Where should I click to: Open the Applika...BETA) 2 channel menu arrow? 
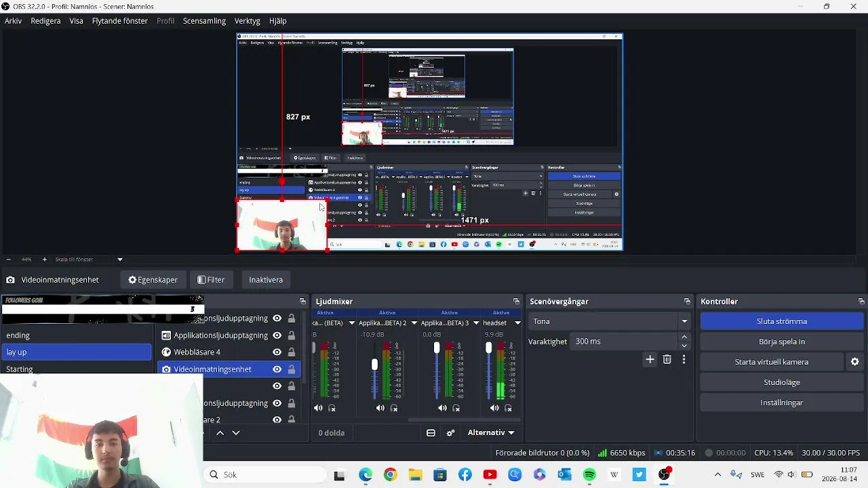414,323
